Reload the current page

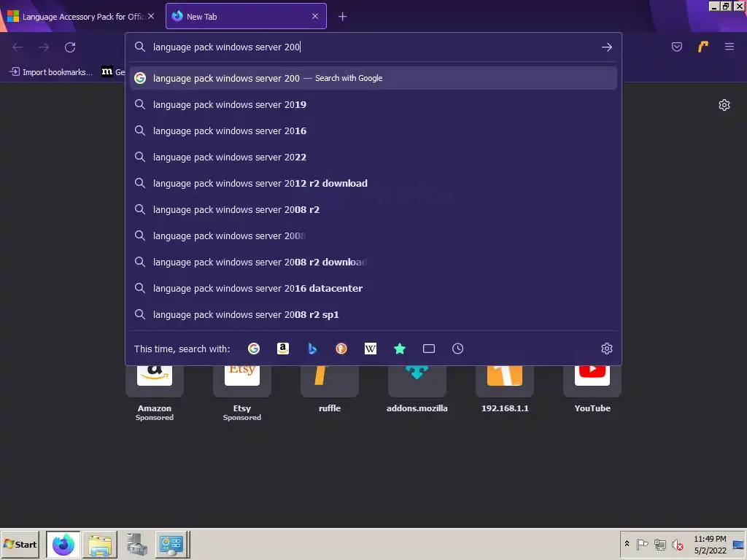point(70,47)
